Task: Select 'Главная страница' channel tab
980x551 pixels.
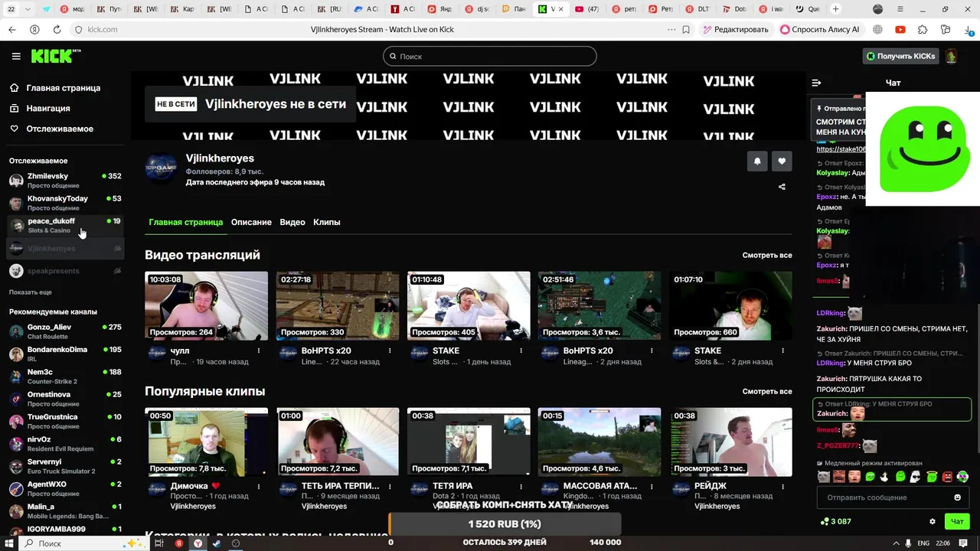Action: (186, 222)
